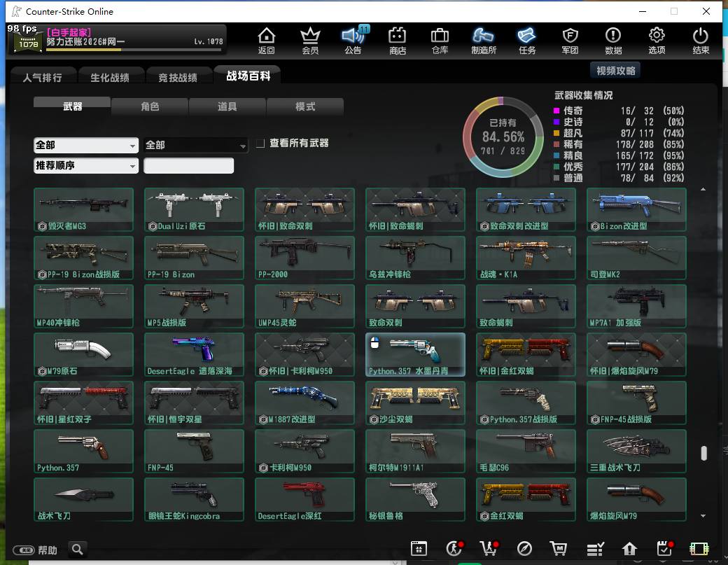
Task: Click the weapon list scroll-down arrow
Action: [x=703, y=516]
